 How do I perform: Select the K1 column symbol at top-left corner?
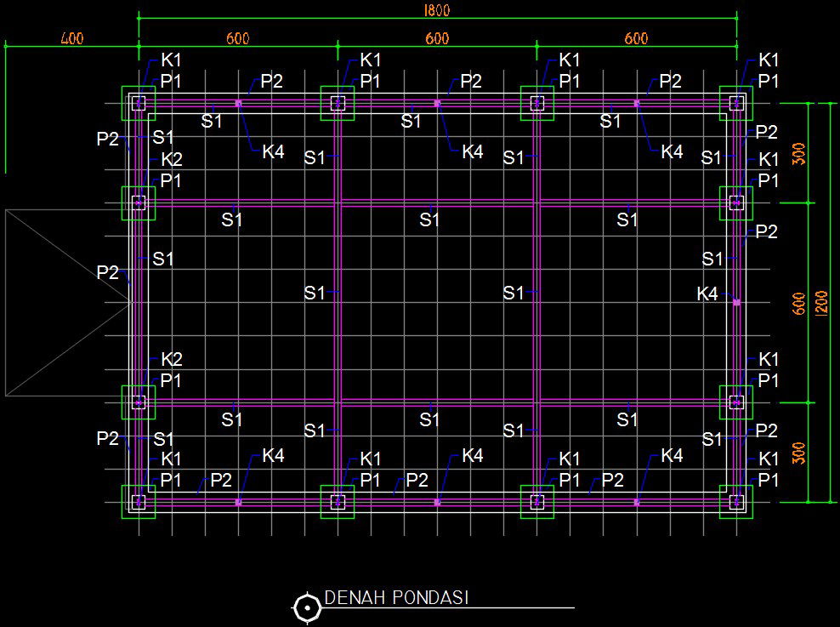coord(139,104)
